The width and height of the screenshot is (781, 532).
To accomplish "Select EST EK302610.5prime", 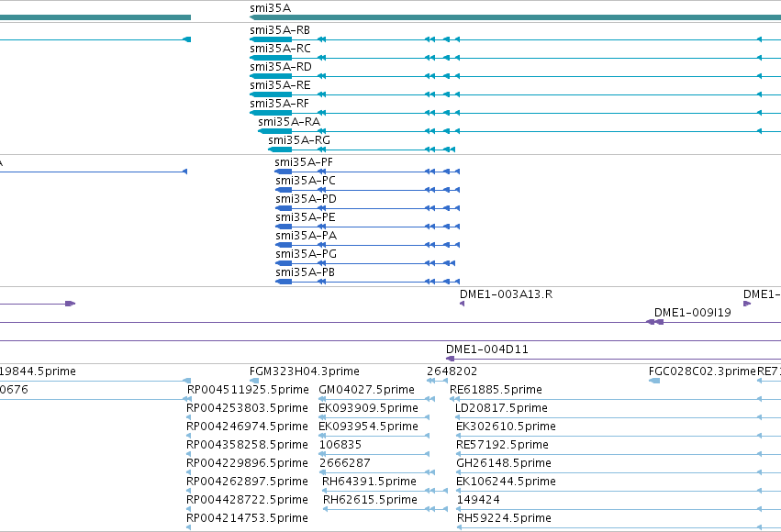I will click(506, 427).
